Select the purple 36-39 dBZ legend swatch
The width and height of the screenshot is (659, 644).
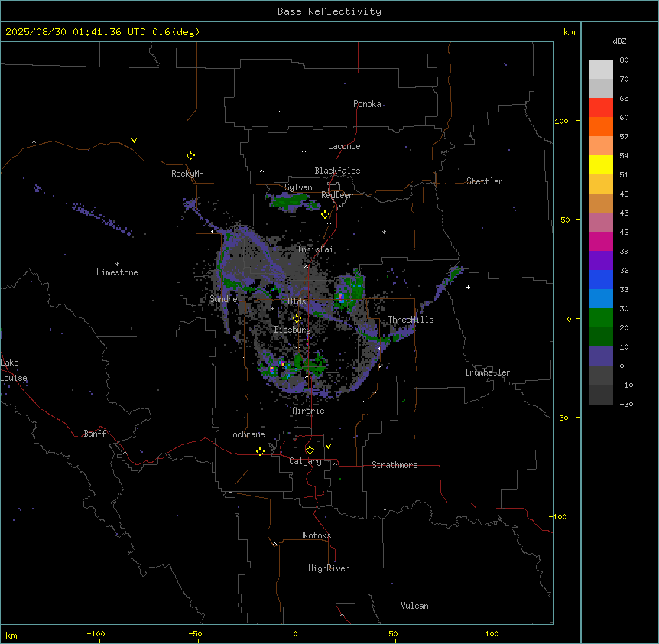(601, 261)
